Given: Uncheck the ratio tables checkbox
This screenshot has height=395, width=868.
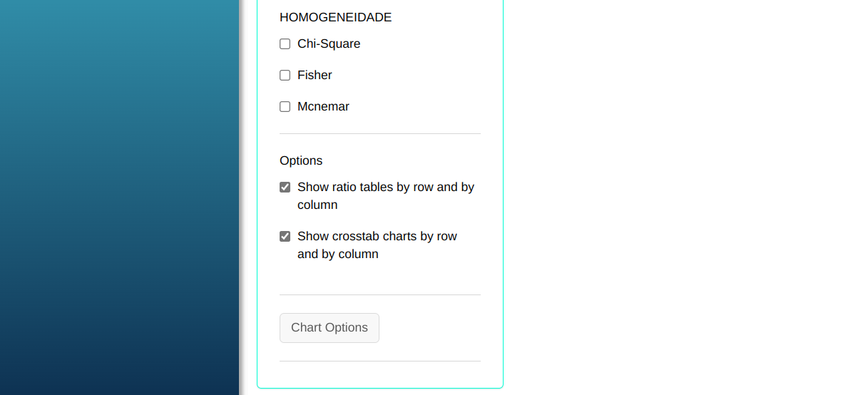Looking at the screenshot, I should coord(285,188).
